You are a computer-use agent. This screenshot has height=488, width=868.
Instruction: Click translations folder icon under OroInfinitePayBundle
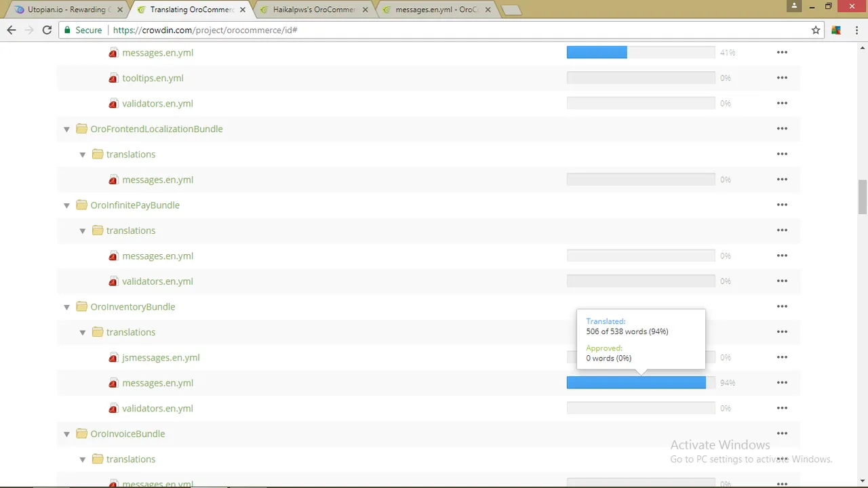coord(98,230)
